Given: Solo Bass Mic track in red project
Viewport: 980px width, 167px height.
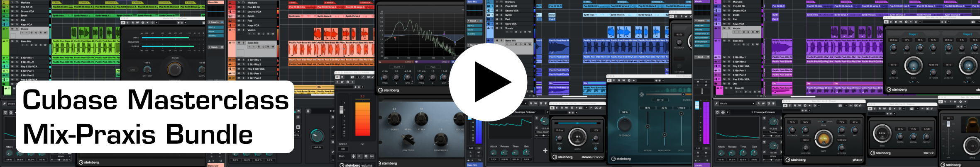Looking at the screenshot, I should (x=243, y=43).
